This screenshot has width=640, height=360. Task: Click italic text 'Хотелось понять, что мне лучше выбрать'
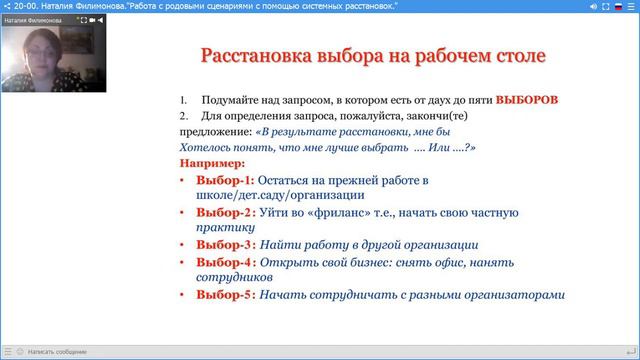point(294,147)
